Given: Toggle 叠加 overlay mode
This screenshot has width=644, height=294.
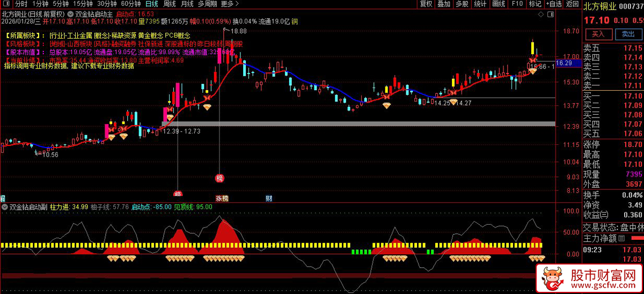Looking at the screenshot, I should [x=444, y=4].
